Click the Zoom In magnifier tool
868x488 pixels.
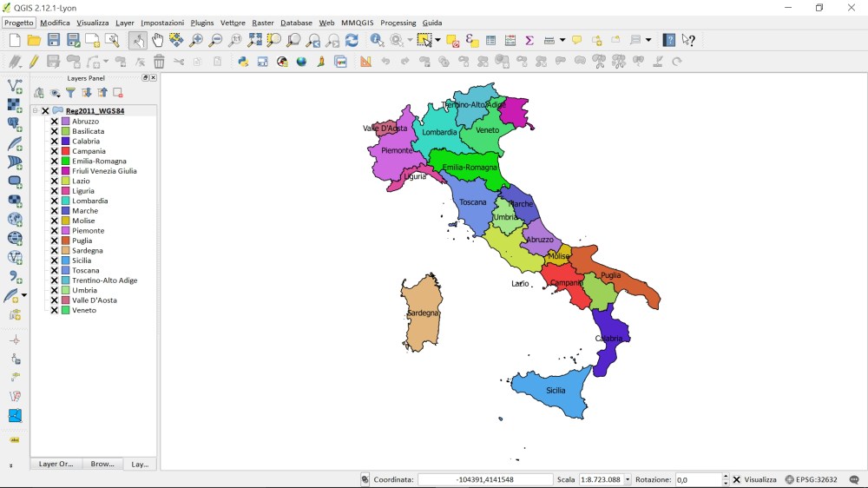(x=196, y=40)
